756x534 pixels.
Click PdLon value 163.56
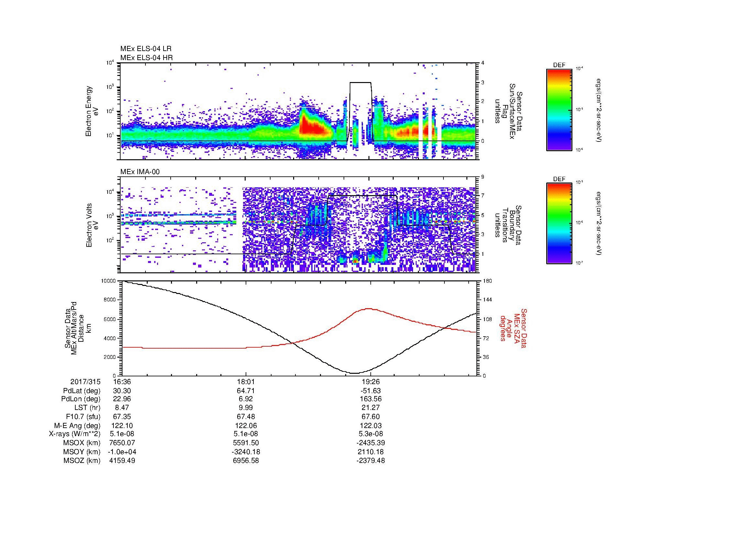click(371, 399)
